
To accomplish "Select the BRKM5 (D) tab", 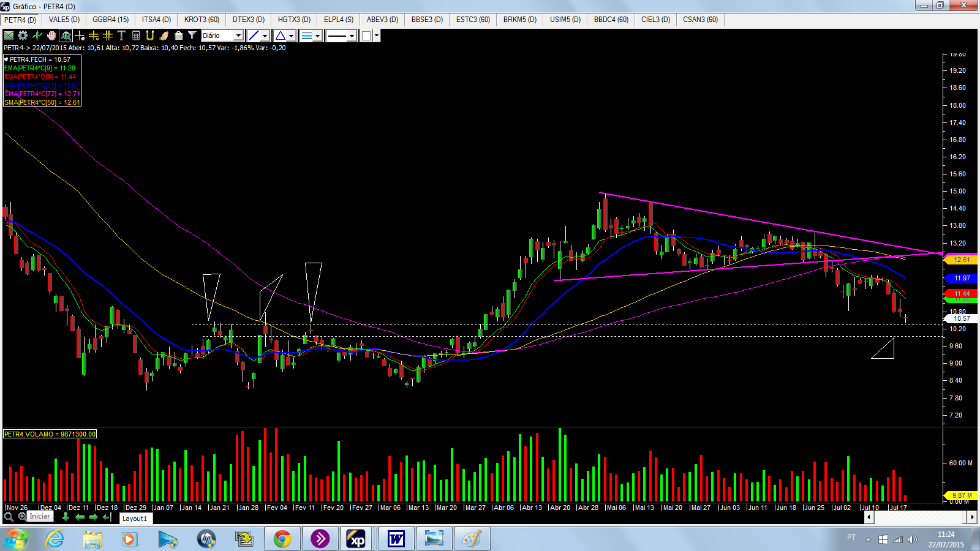I will point(520,20).
